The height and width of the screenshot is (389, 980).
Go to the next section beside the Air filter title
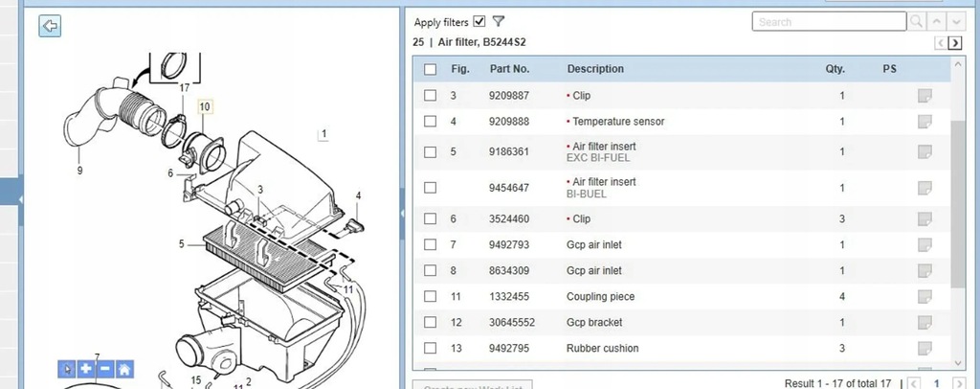(955, 42)
